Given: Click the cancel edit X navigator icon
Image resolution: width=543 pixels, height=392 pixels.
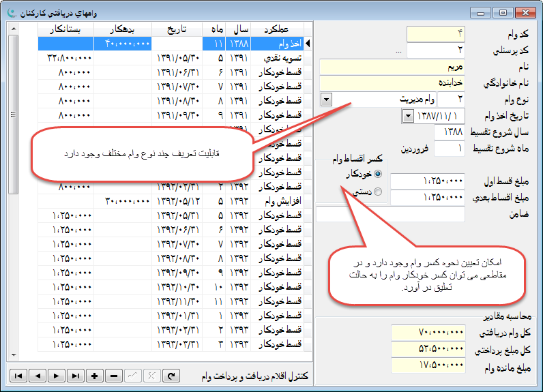Looking at the screenshot, I should (x=152, y=376).
